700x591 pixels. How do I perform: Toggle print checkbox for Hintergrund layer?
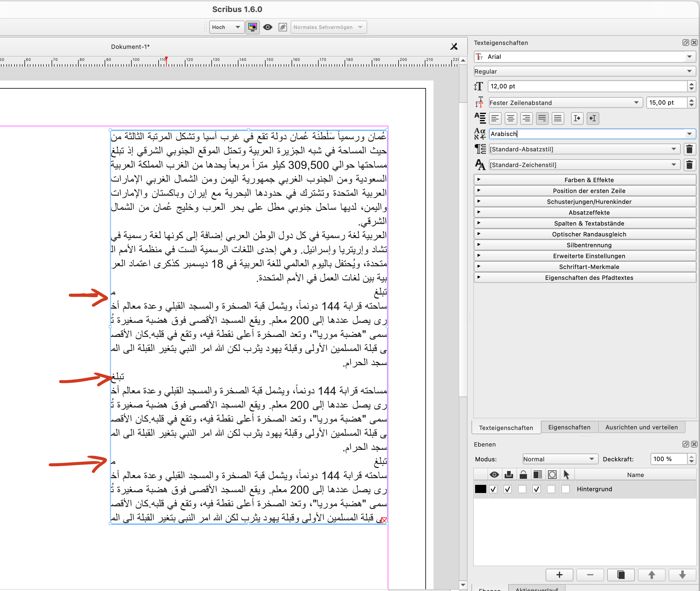508,489
